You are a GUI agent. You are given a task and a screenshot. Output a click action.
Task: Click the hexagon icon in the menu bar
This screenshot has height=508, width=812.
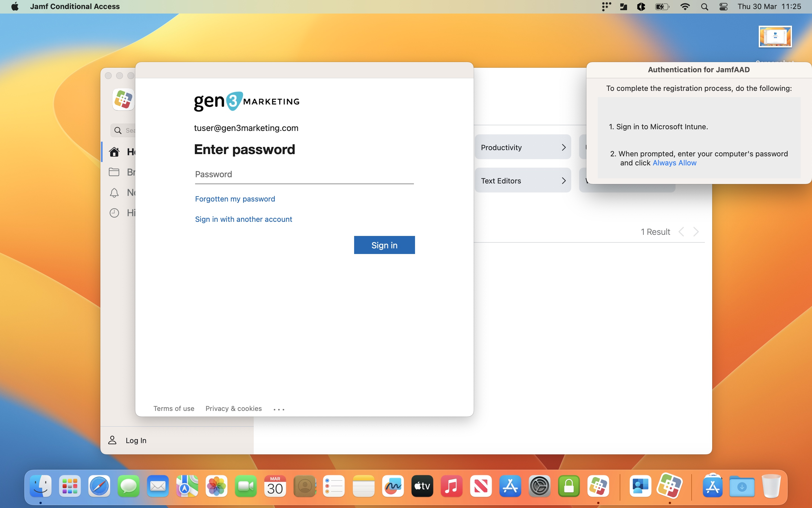coord(641,7)
